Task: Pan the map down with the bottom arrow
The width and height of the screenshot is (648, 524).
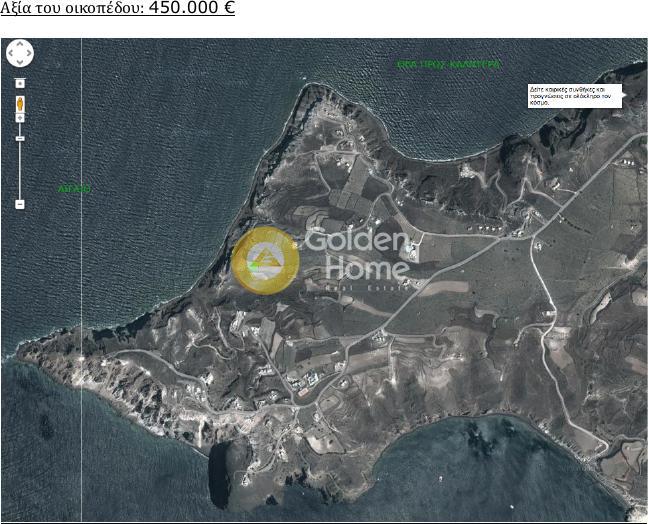Action: (x=20, y=62)
